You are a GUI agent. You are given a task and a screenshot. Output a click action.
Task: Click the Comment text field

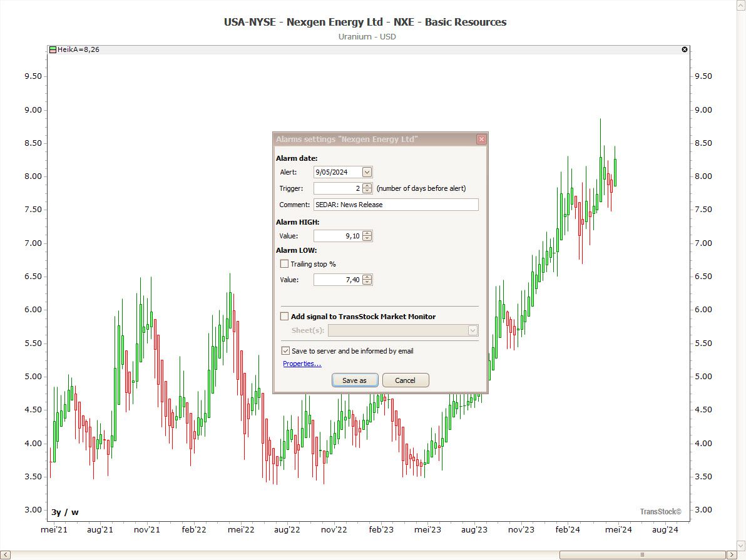tap(396, 205)
